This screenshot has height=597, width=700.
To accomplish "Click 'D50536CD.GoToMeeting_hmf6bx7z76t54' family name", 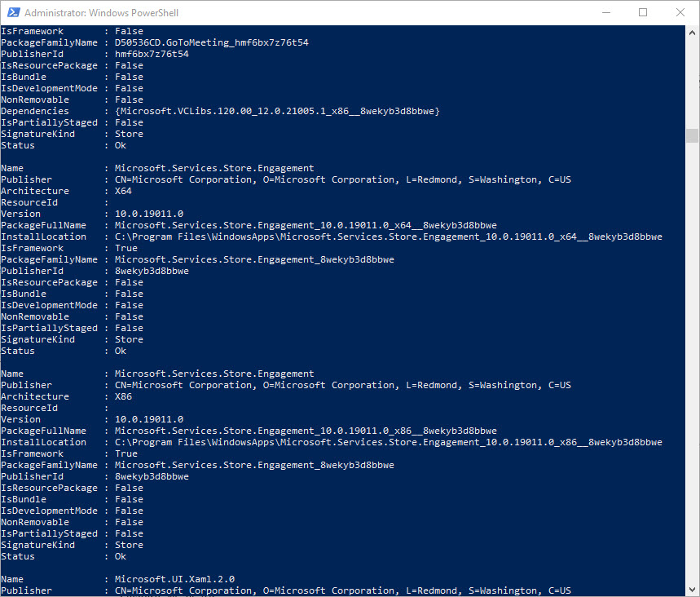I will pos(212,42).
